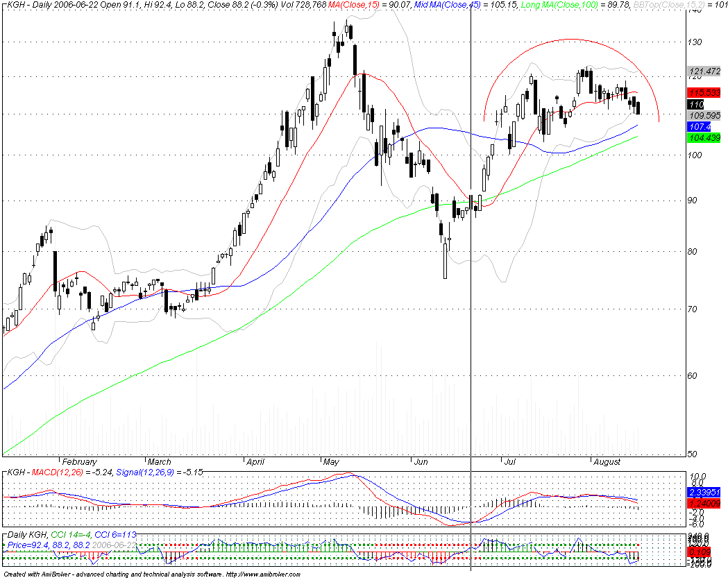Click the 50 price axis label

pyautogui.click(x=692, y=454)
